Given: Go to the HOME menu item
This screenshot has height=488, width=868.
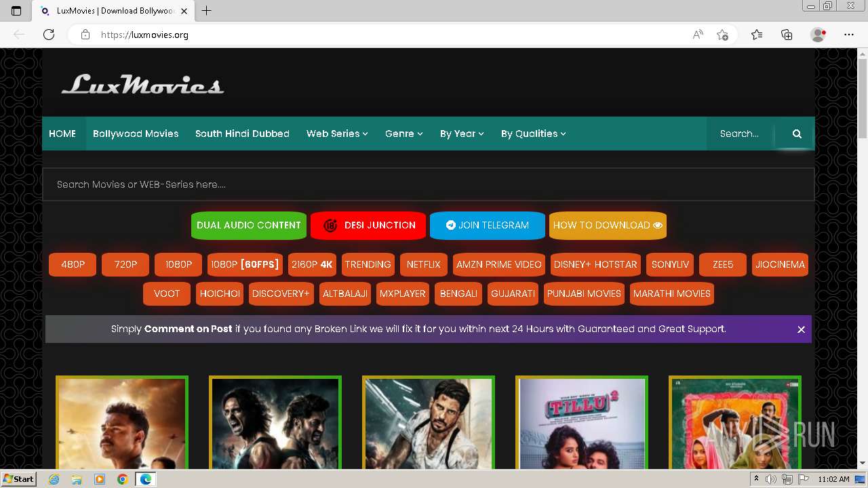Looking at the screenshot, I should 62,134.
